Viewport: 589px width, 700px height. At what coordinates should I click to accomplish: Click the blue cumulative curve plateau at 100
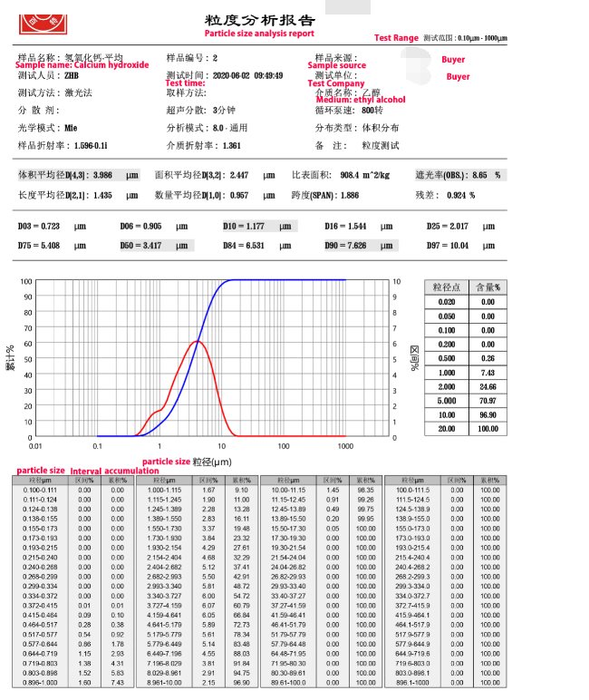299,280
